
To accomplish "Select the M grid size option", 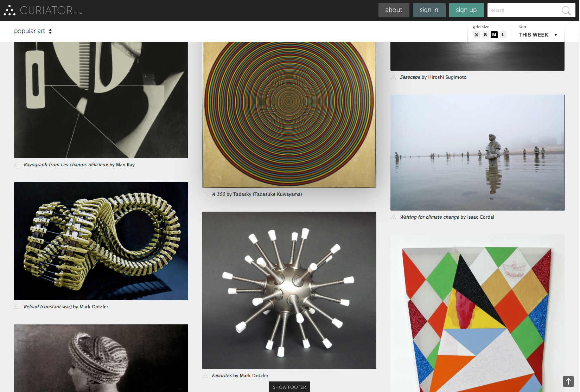I will [x=494, y=35].
